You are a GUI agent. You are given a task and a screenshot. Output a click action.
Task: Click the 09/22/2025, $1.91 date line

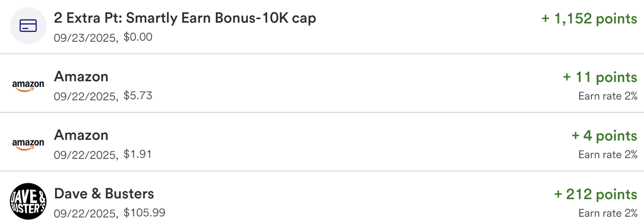[103, 154]
